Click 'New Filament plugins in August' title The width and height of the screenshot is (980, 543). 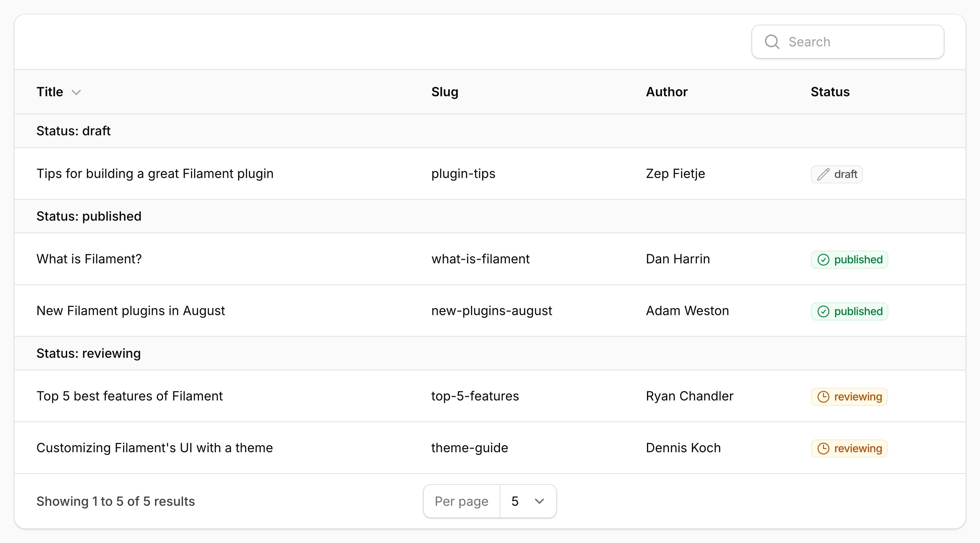point(130,311)
